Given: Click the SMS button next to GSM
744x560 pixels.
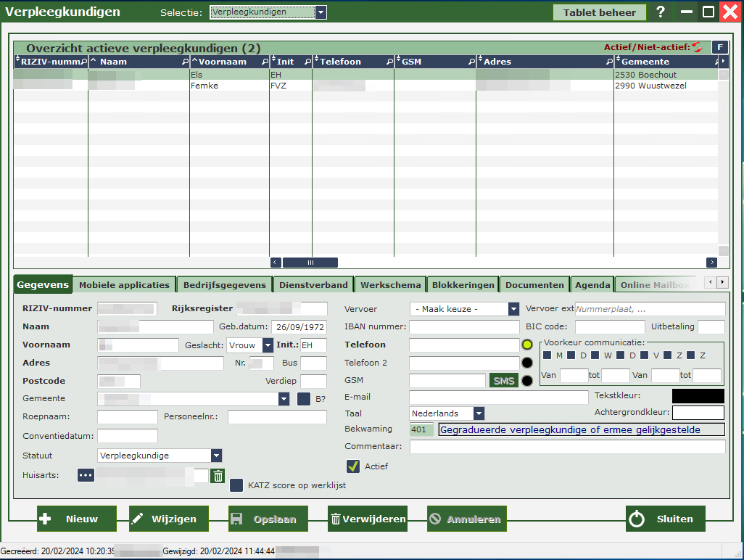Looking at the screenshot, I should [x=503, y=381].
